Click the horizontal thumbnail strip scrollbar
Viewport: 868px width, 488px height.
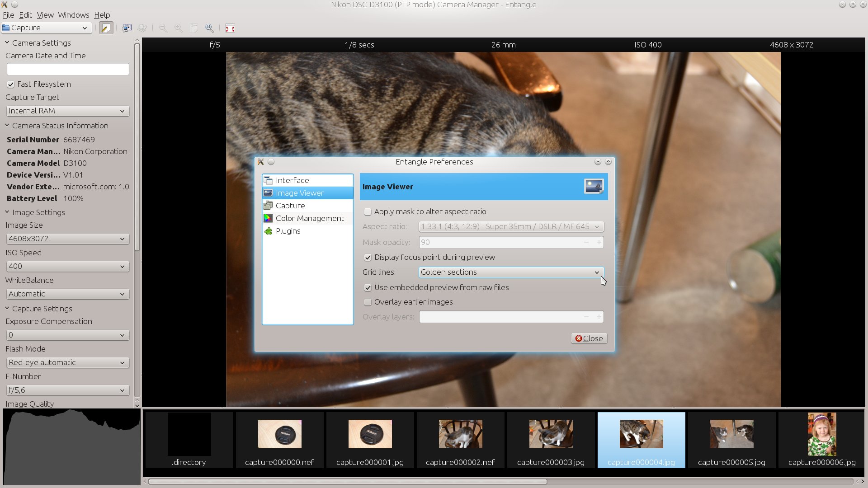point(347,482)
